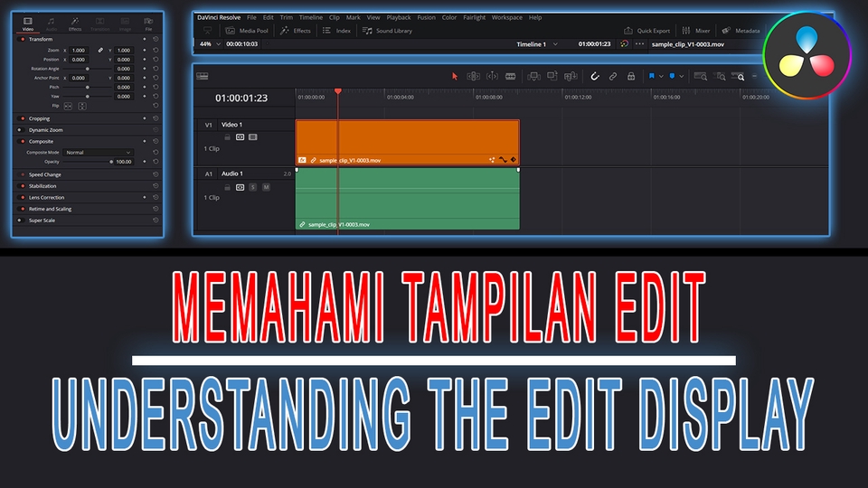
Task: Click the Insert Clip toolbar icon
Action: click(533, 76)
